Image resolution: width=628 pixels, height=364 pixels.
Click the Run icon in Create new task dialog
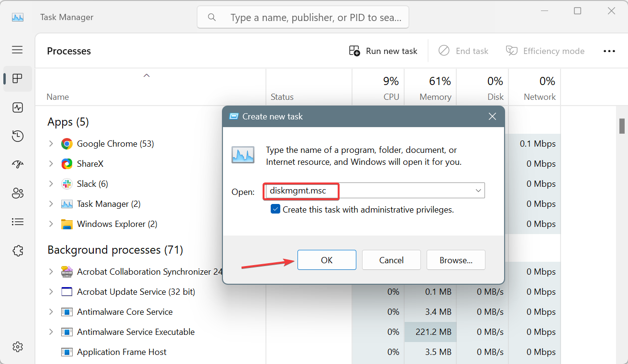coord(243,155)
